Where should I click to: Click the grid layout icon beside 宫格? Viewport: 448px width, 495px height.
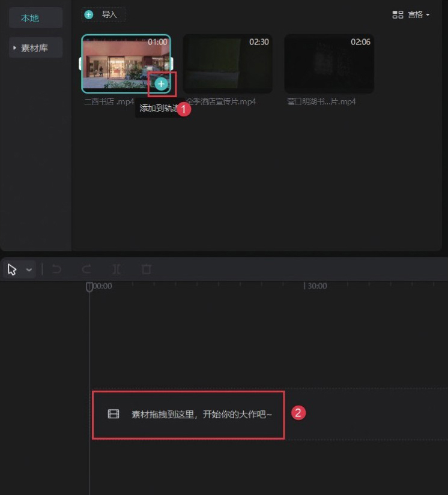coord(398,14)
